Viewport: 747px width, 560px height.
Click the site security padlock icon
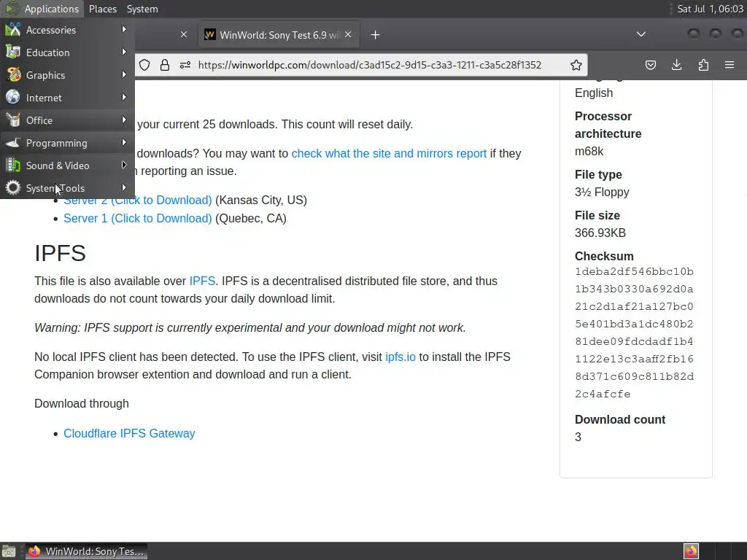165,65
